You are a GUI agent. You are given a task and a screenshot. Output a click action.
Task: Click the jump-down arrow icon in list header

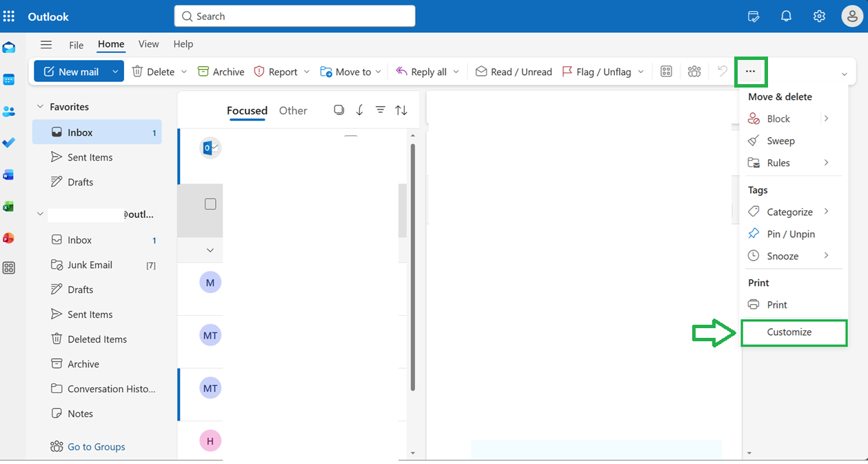tap(359, 110)
